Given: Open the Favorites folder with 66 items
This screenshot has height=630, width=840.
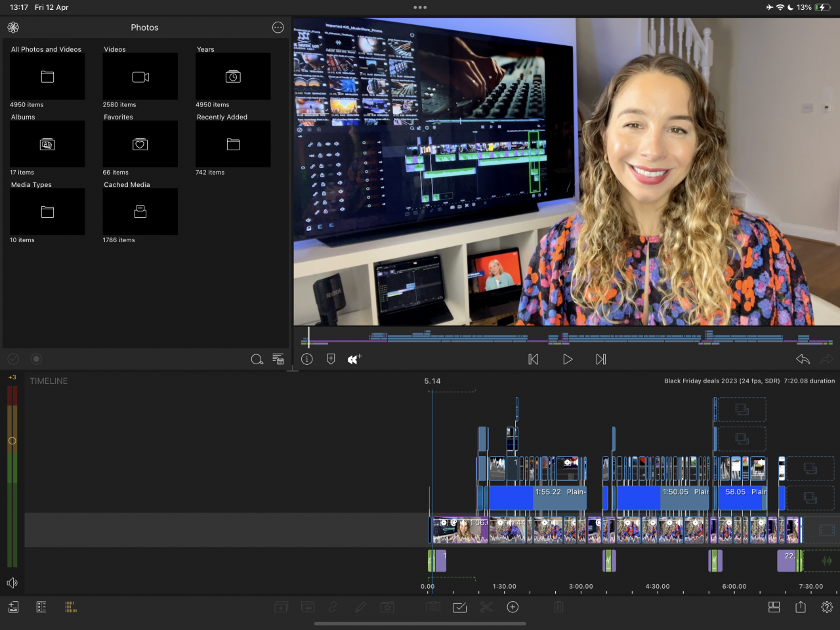Looking at the screenshot, I should click(140, 144).
